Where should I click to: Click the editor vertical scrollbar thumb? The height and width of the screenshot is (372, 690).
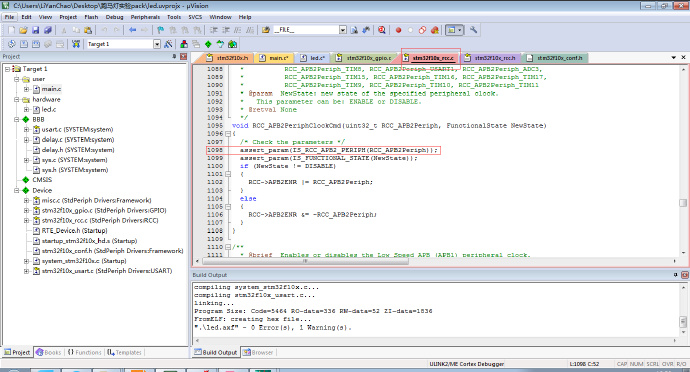pos(683,203)
